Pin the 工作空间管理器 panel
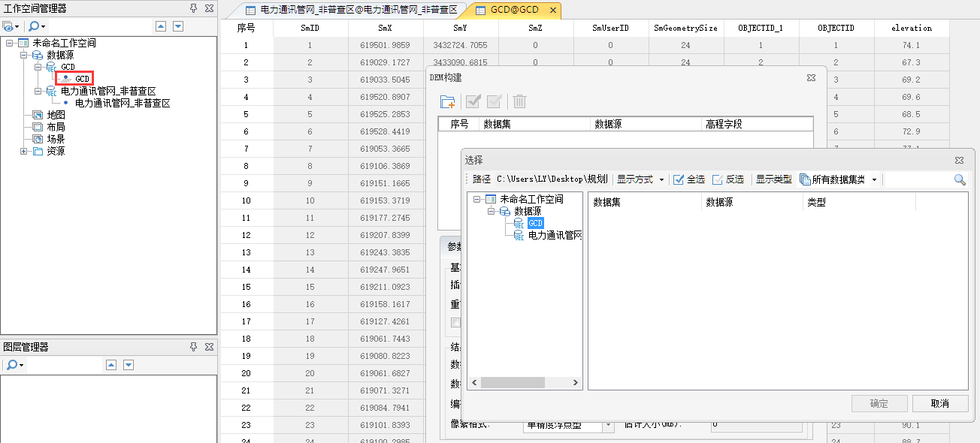 [193, 8]
